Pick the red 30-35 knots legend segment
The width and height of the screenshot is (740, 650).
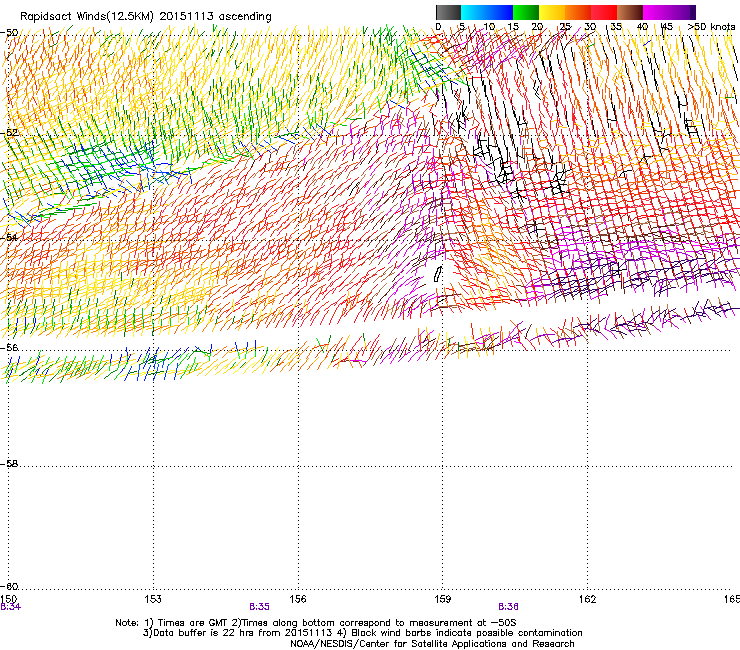coord(604,12)
